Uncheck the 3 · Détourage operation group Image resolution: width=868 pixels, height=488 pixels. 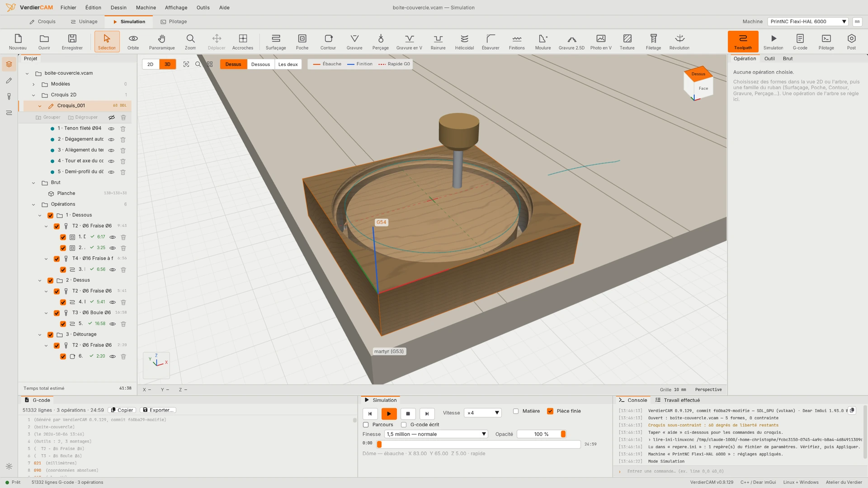(50, 335)
